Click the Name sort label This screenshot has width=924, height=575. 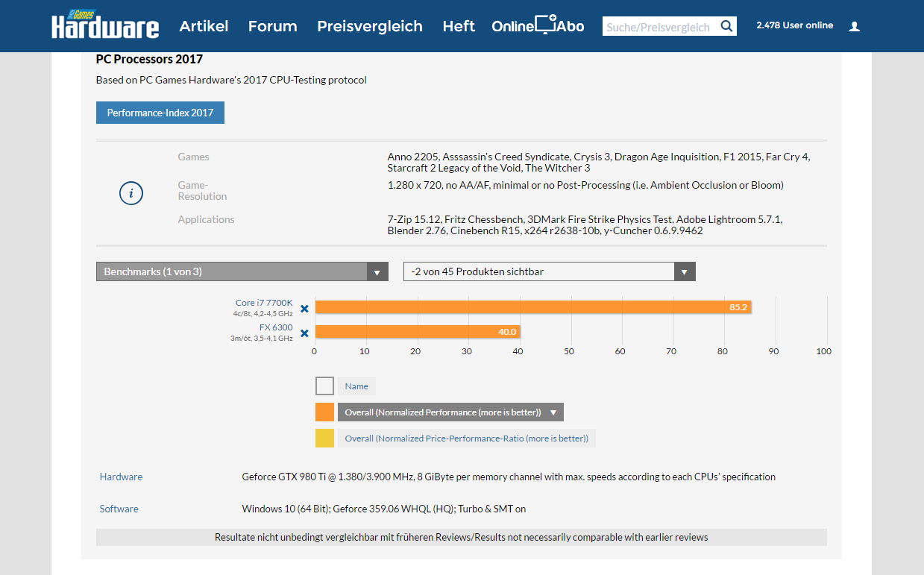point(356,386)
